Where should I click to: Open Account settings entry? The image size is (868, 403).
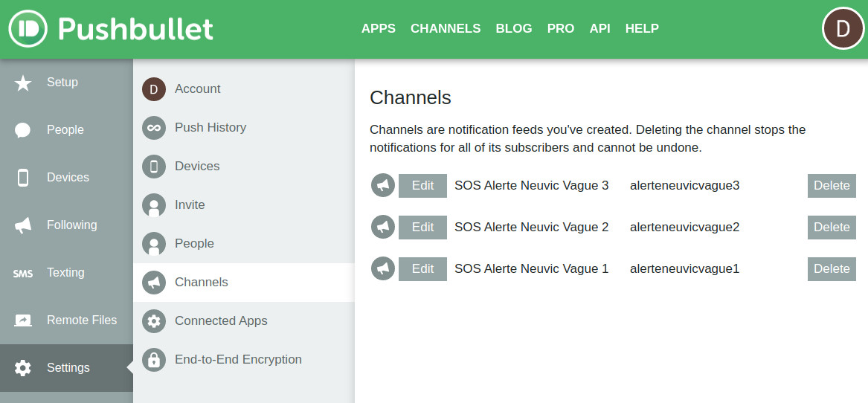[x=197, y=89]
